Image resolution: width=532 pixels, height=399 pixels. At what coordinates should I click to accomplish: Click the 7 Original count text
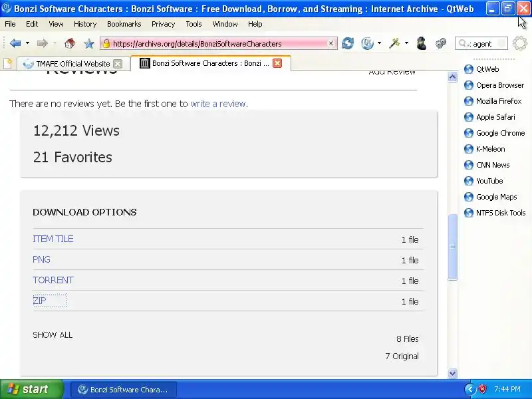coord(402,356)
